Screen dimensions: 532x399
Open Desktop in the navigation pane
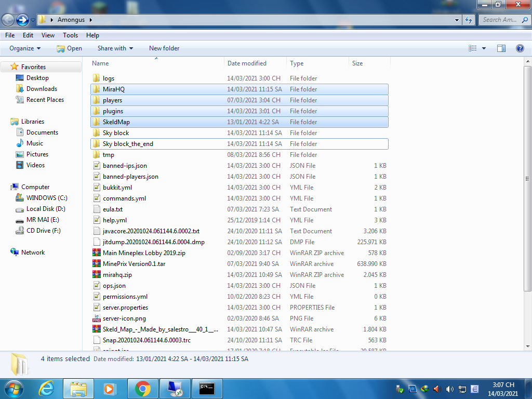click(37, 78)
